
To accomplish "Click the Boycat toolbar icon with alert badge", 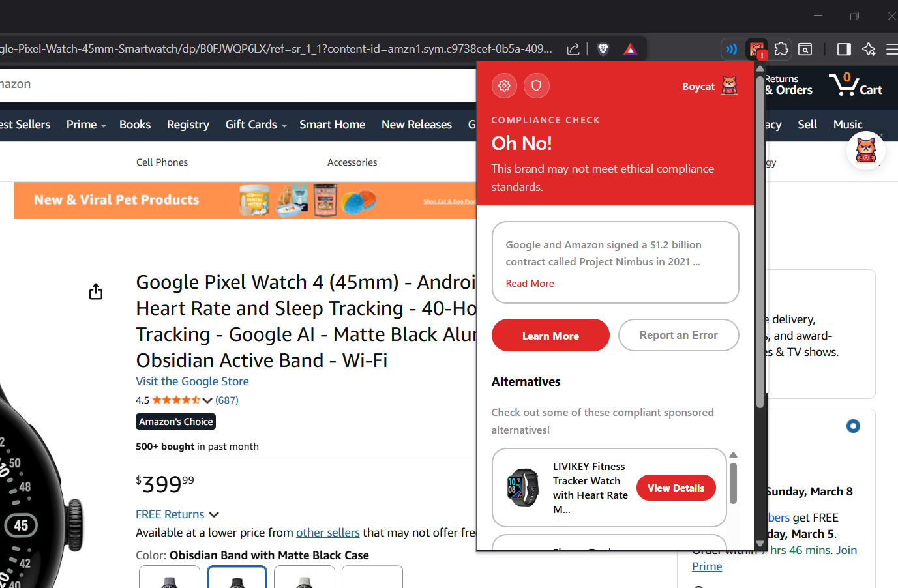I will [756, 49].
